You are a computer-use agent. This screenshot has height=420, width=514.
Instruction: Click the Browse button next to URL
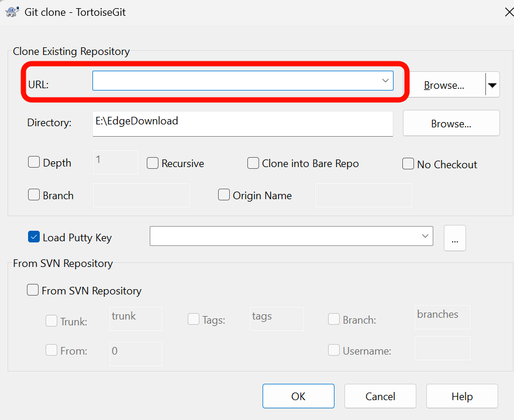tap(444, 85)
